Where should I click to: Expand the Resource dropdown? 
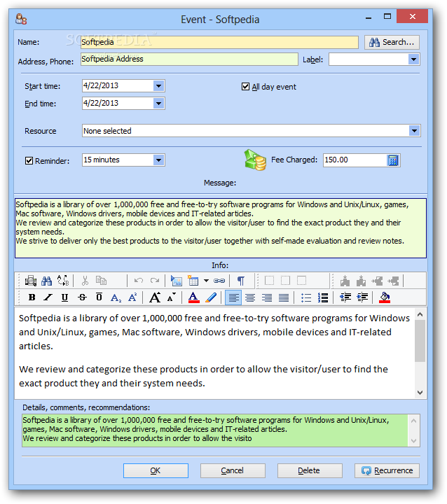[415, 131]
